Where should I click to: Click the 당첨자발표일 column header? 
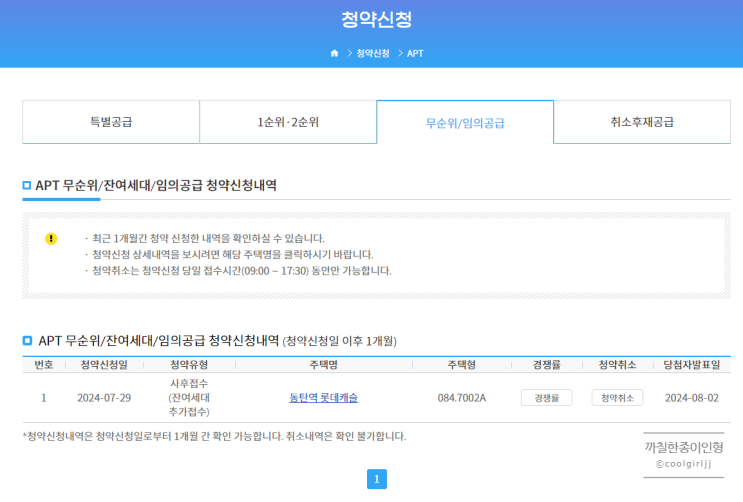pos(692,365)
